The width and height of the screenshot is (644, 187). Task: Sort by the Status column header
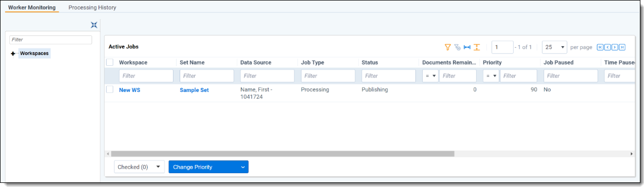pos(370,63)
